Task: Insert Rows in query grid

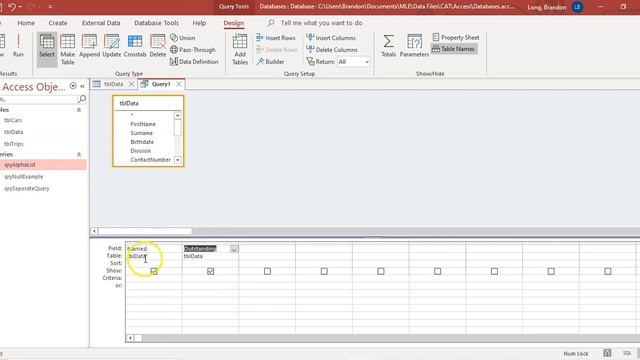Action: tap(276, 38)
